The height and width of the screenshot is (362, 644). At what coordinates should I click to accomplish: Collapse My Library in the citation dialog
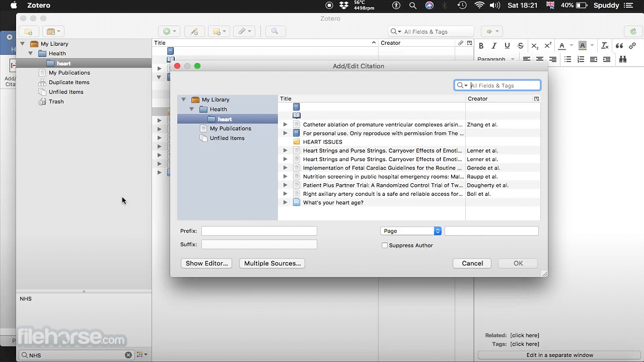point(184,100)
